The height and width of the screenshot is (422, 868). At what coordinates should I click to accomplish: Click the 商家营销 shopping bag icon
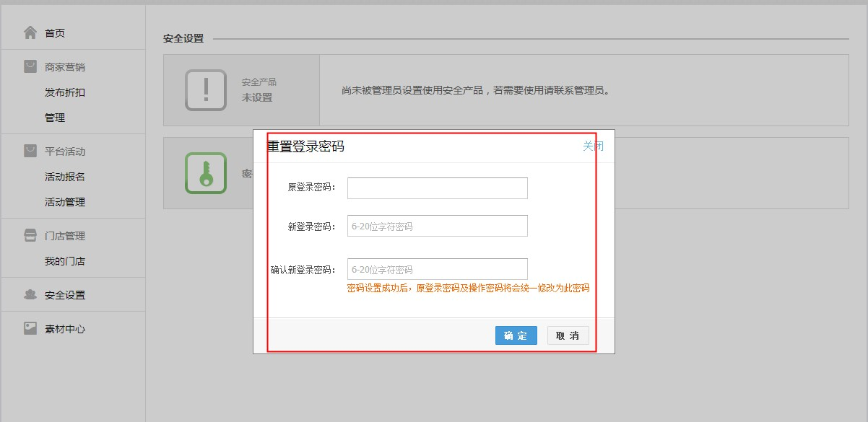[x=30, y=66]
